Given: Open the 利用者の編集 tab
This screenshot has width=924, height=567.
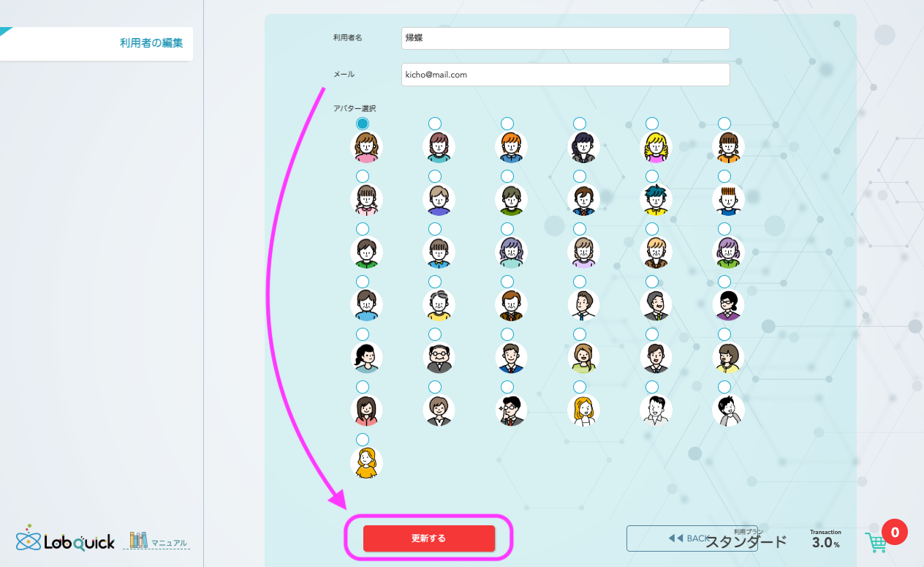Looking at the screenshot, I should click(x=151, y=43).
